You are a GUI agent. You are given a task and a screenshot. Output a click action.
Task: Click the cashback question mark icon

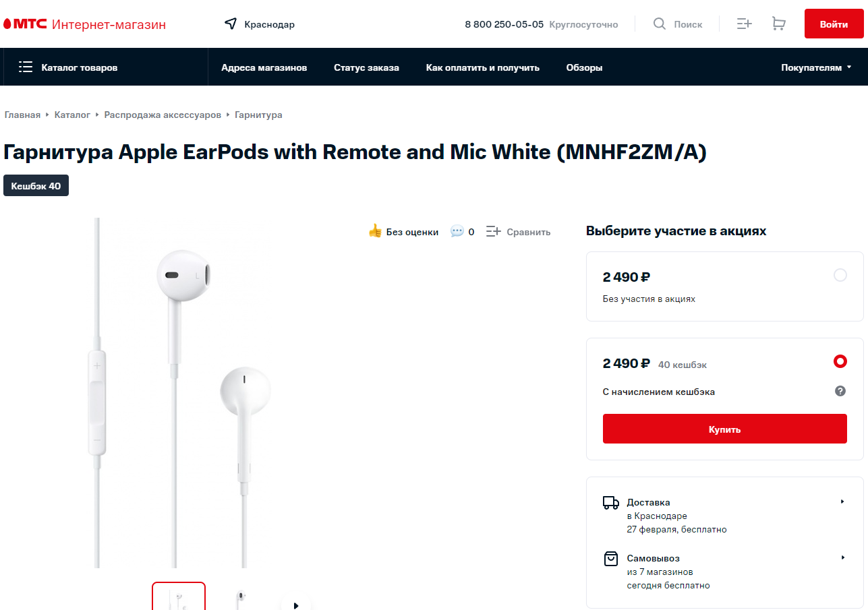pyautogui.click(x=840, y=391)
